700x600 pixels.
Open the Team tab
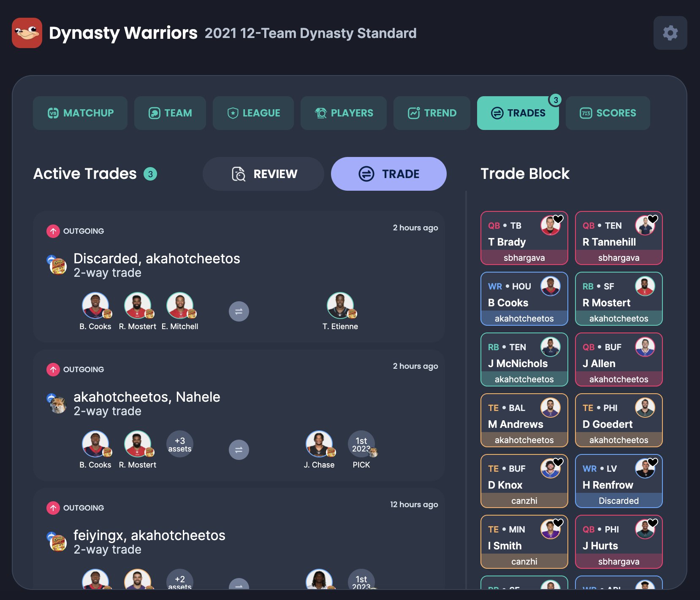click(170, 113)
